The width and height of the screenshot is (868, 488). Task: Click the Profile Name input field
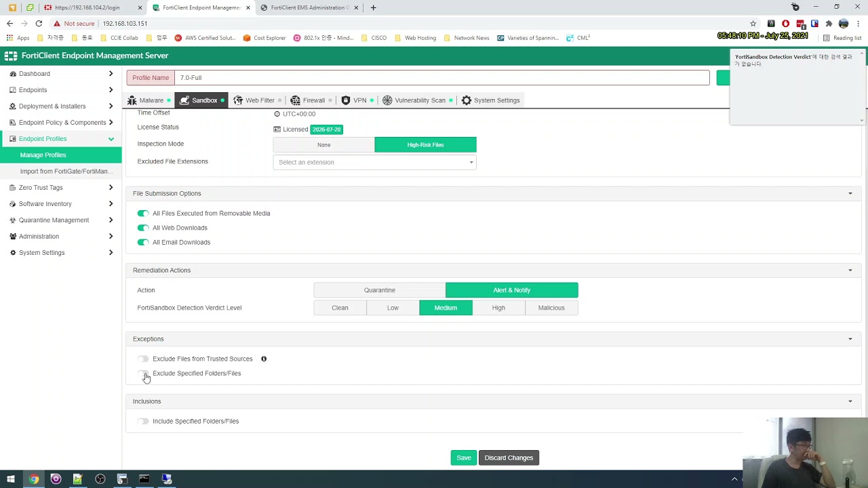click(x=441, y=78)
